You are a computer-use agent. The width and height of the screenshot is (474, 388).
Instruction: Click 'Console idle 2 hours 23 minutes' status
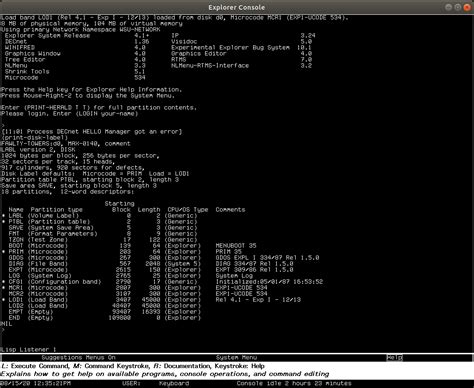pos(294,383)
